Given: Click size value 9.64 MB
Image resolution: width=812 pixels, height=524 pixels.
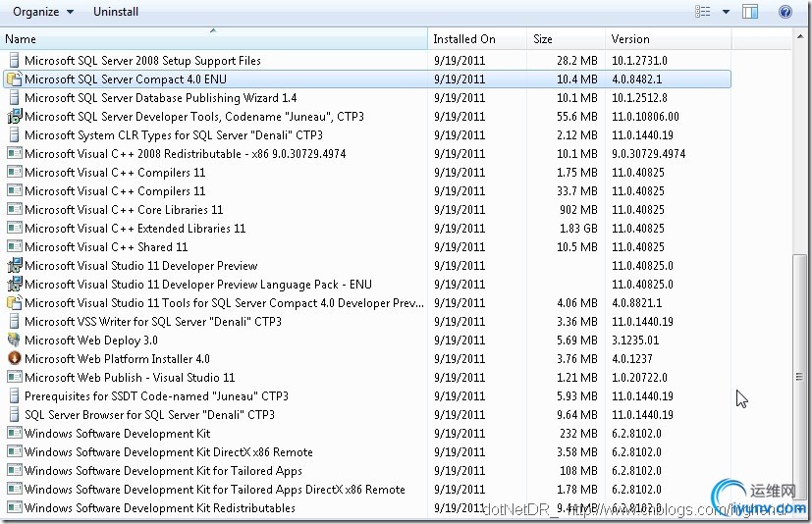Looking at the screenshot, I should tap(577, 415).
